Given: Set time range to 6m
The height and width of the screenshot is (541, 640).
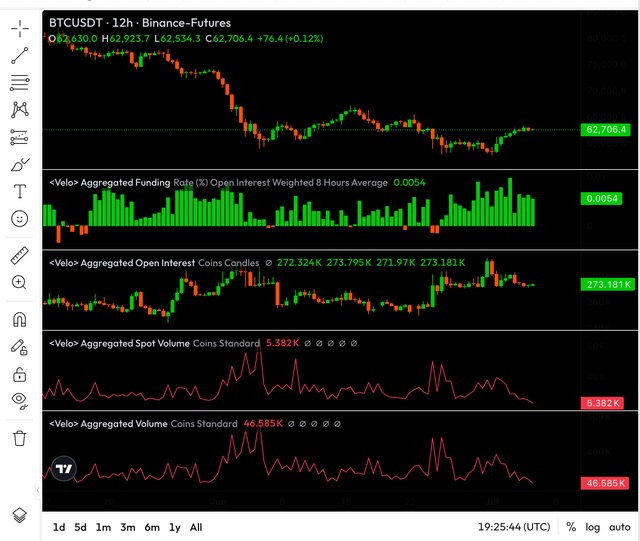Looking at the screenshot, I should point(152,528).
